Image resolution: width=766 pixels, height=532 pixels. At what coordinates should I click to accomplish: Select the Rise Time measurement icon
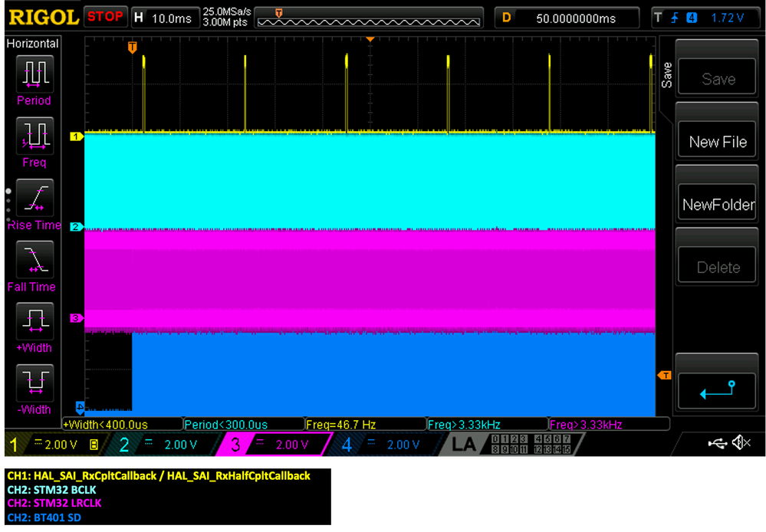(x=35, y=198)
